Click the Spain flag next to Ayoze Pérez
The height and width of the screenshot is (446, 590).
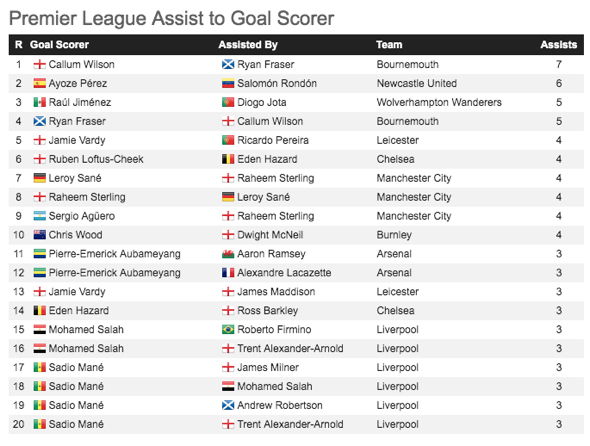click(40, 83)
